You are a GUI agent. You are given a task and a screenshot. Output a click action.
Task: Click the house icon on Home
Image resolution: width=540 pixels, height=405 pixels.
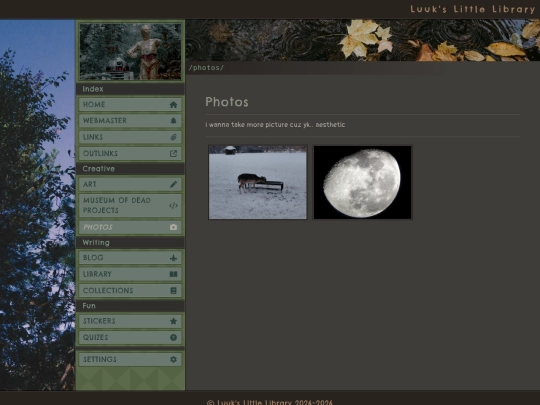(173, 104)
